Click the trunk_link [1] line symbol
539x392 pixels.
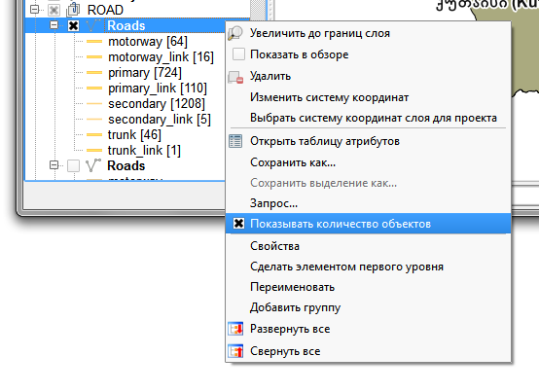pos(94,150)
